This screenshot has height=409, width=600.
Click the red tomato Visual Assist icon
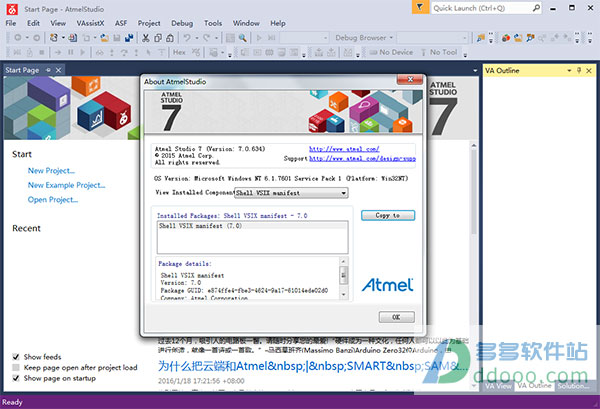pyautogui.click(x=506, y=37)
